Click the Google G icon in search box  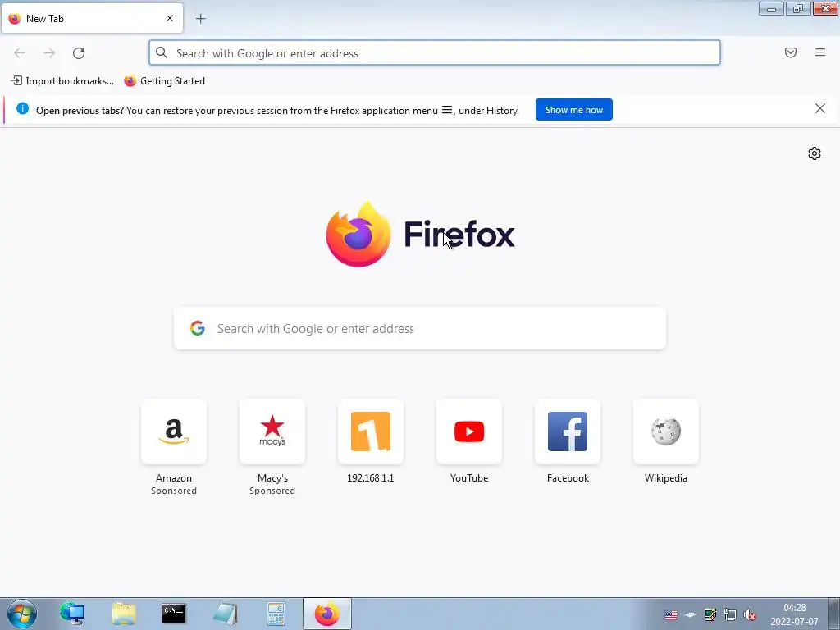click(x=198, y=328)
